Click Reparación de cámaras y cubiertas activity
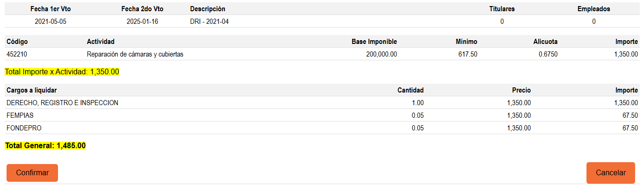The width and height of the screenshot is (644, 186). pyautogui.click(x=135, y=54)
